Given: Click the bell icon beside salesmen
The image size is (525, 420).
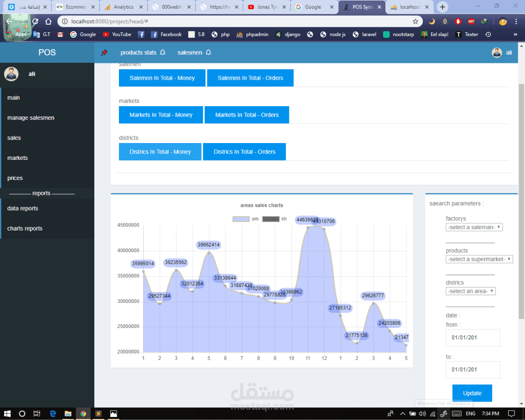Looking at the screenshot, I should pyautogui.click(x=208, y=52).
